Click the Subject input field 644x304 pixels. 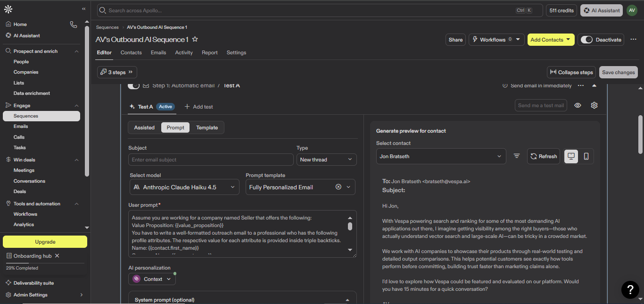211,160
